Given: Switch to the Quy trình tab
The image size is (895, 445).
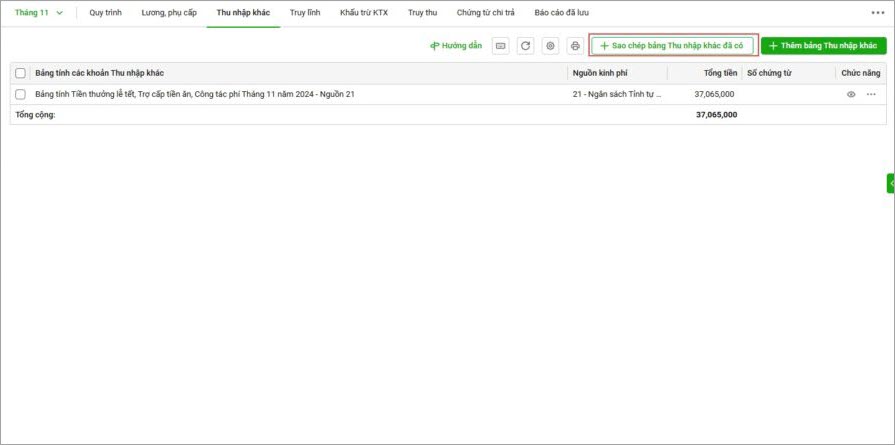Looking at the screenshot, I should click(x=106, y=13).
